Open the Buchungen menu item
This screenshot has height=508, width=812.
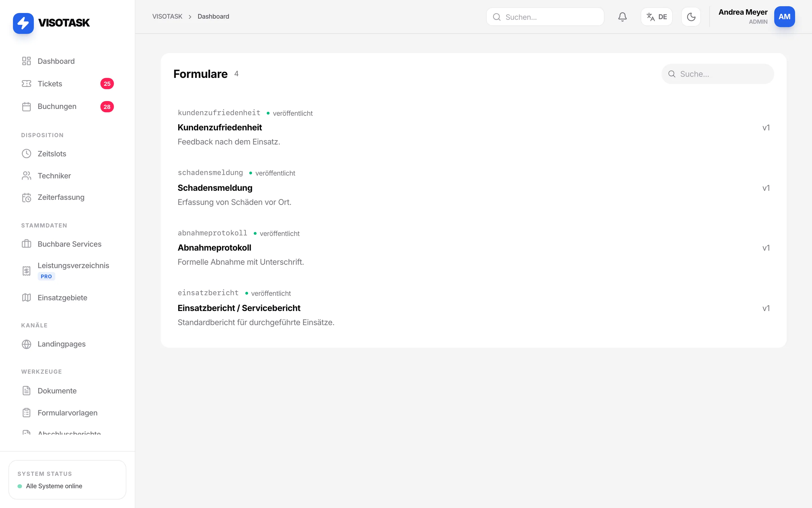(x=67, y=106)
